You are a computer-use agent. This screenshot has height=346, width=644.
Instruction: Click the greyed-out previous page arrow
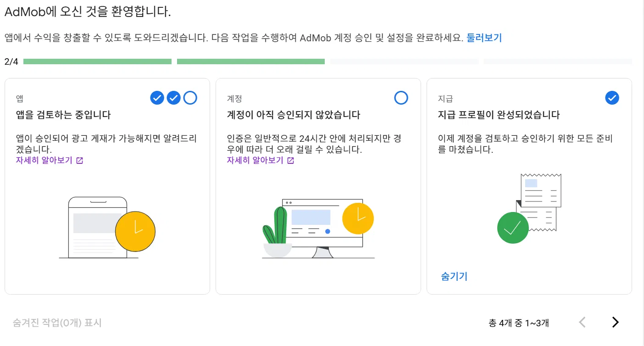coord(583,323)
